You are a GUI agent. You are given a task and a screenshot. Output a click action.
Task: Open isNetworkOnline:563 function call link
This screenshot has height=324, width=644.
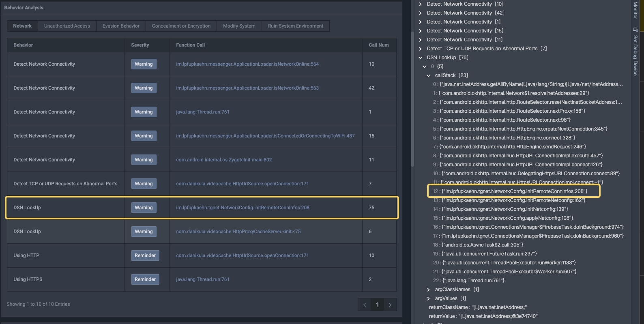click(x=247, y=88)
